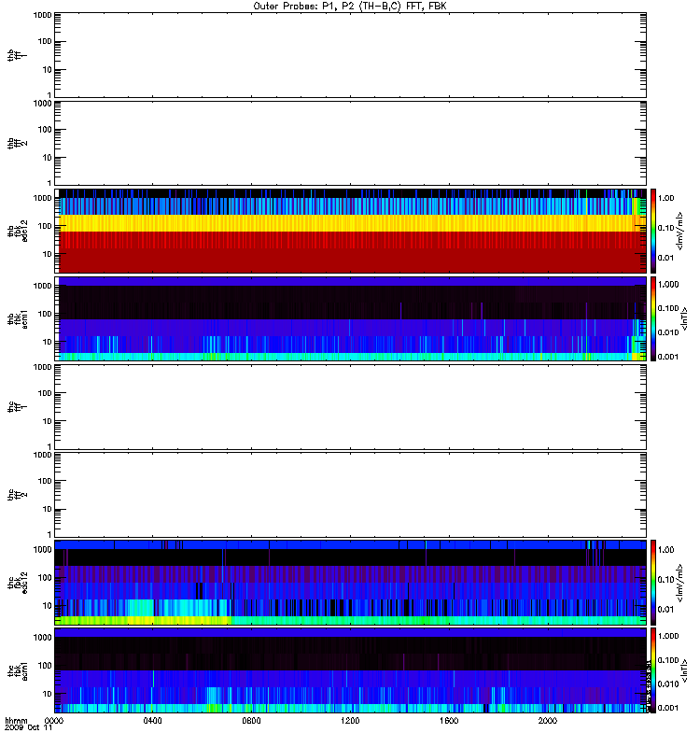
Task: Click the 'thb fbk scm1' y-axis label
Action: (17, 318)
